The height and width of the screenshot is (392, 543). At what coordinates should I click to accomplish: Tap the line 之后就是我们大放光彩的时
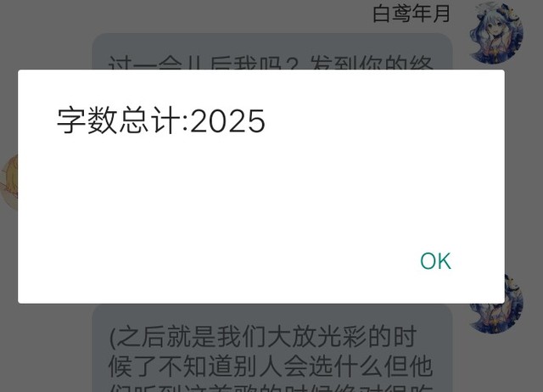262,337
